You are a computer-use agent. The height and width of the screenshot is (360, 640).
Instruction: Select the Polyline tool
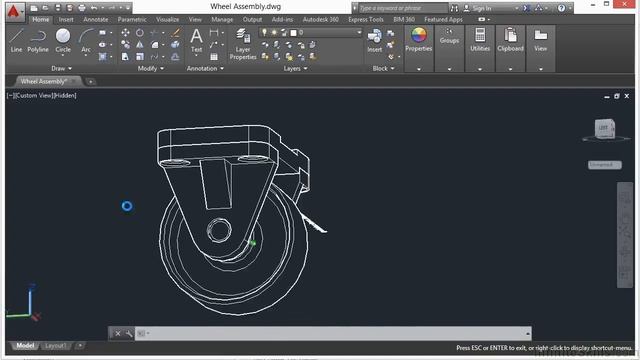click(38, 40)
